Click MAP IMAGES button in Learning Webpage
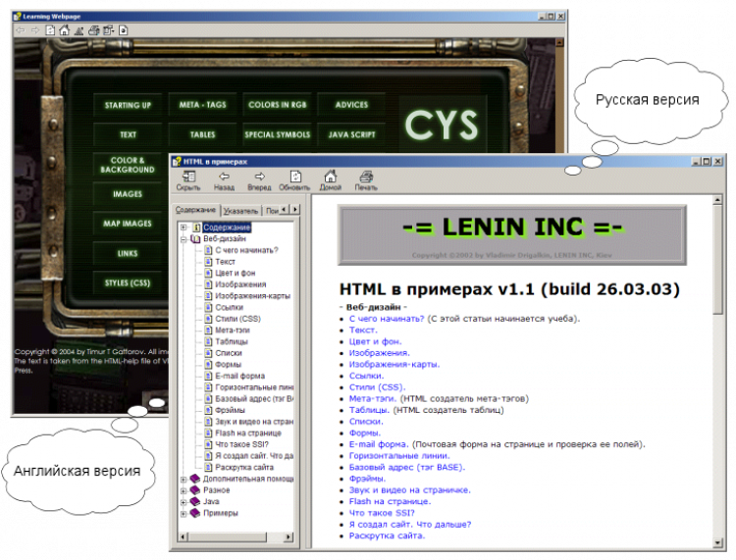This screenshot has height=560, width=736. coord(128,224)
